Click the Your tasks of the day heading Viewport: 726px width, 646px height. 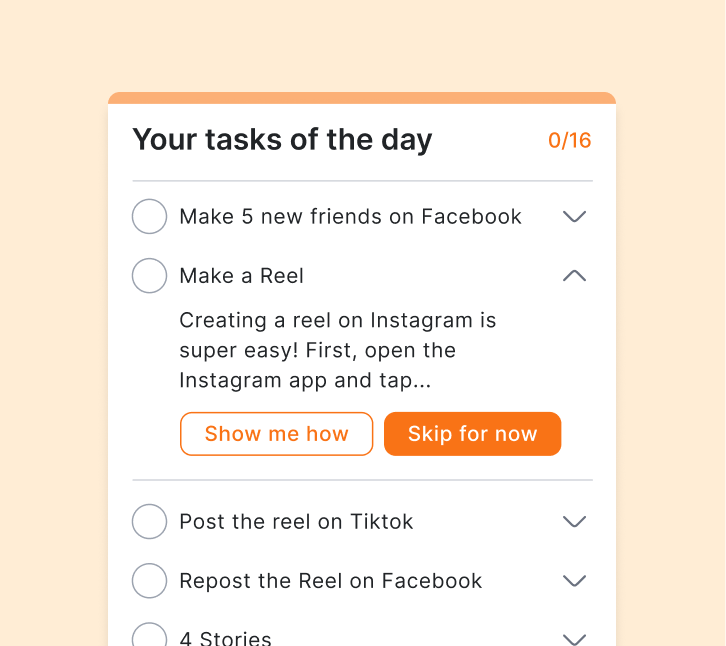point(282,140)
